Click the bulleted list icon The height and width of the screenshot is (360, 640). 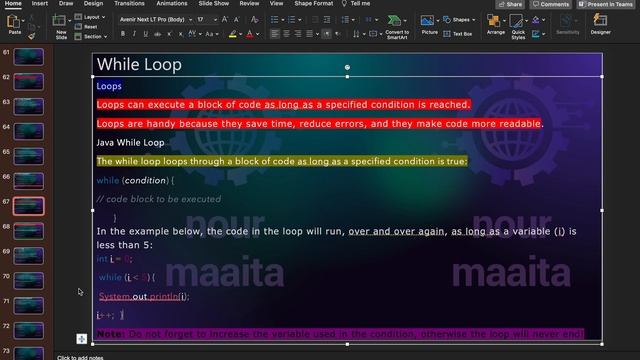coord(275,20)
